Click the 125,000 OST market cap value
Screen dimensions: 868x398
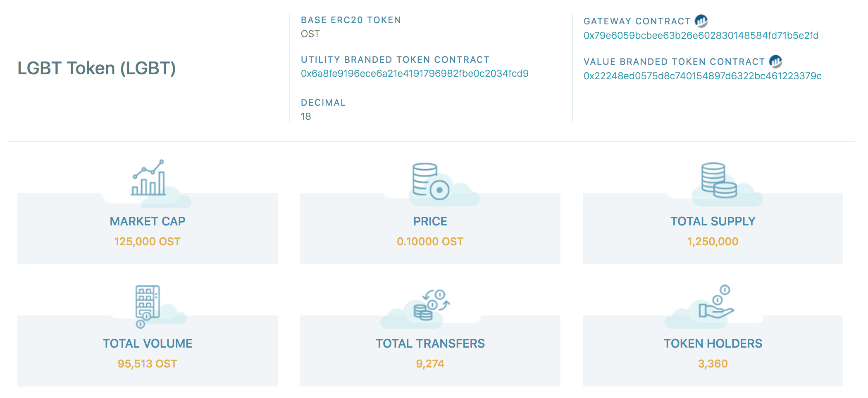[x=148, y=242]
